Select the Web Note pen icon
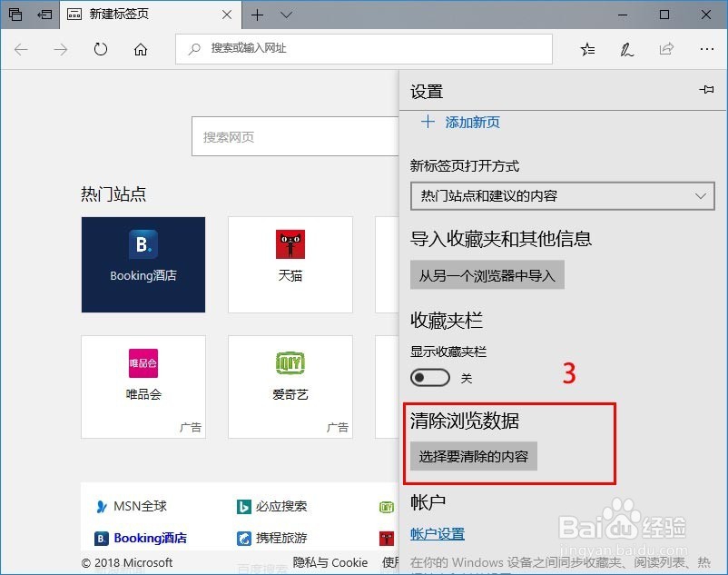 [x=626, y=49]
